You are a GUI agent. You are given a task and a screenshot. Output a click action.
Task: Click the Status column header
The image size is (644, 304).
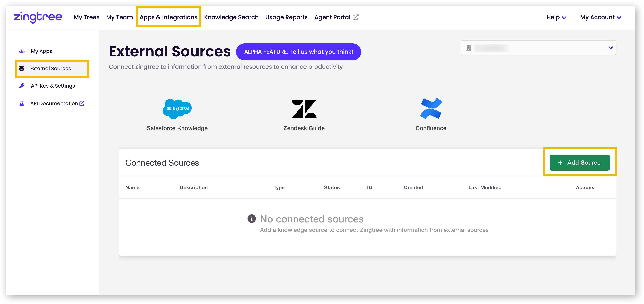332,187
